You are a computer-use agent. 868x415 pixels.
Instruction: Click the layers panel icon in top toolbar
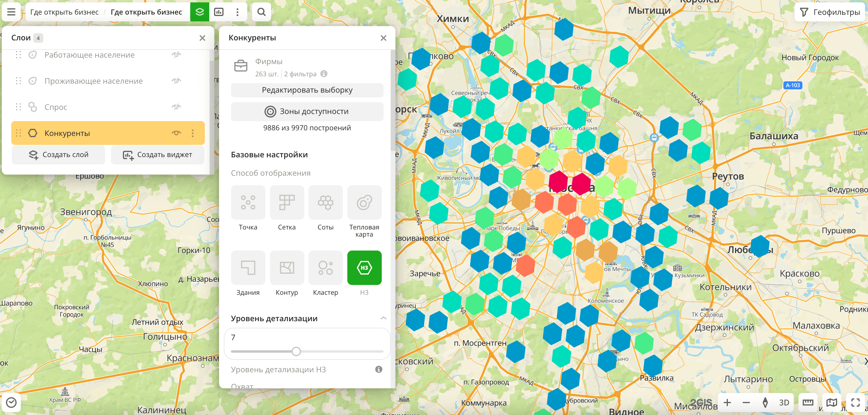coord(199,12)
